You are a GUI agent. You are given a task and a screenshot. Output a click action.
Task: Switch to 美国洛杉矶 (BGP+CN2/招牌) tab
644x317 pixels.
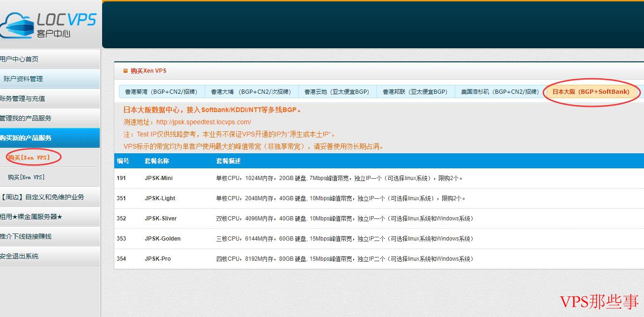click(x=500, y=92)
